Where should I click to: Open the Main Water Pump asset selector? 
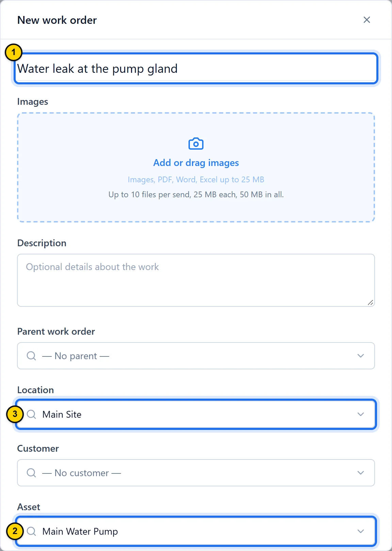[x=196, y=531]
